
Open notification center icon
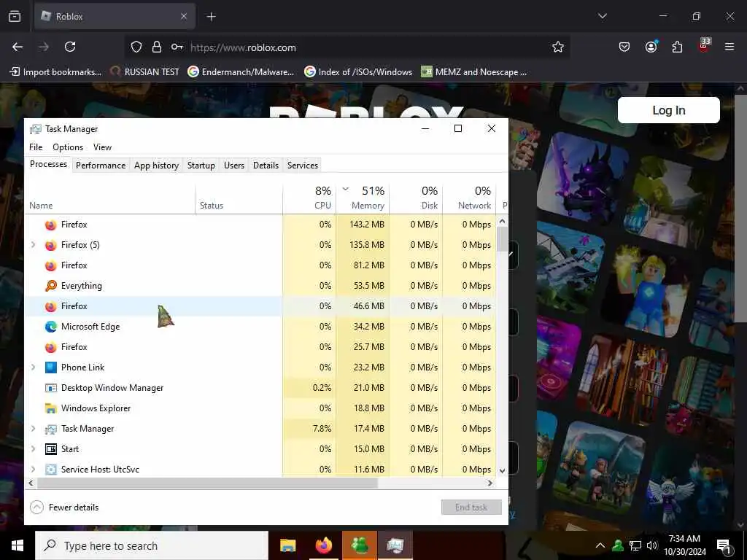[724, 546]
